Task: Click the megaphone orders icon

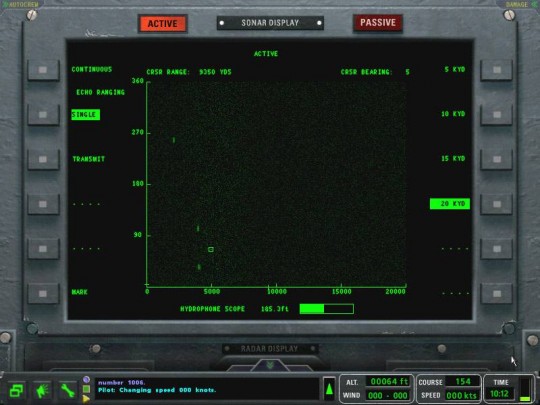Action: coord(42,390)
